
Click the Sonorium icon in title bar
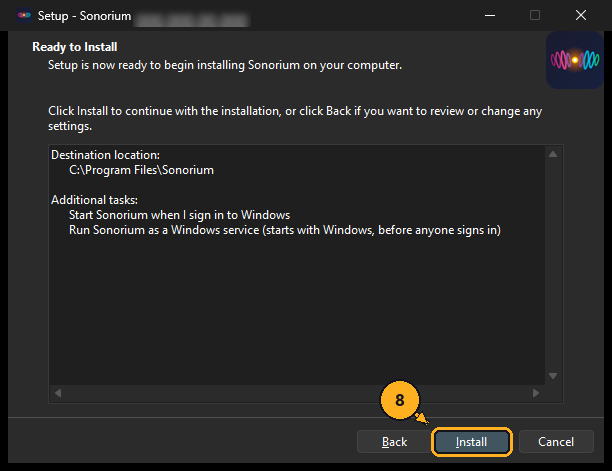24,15
